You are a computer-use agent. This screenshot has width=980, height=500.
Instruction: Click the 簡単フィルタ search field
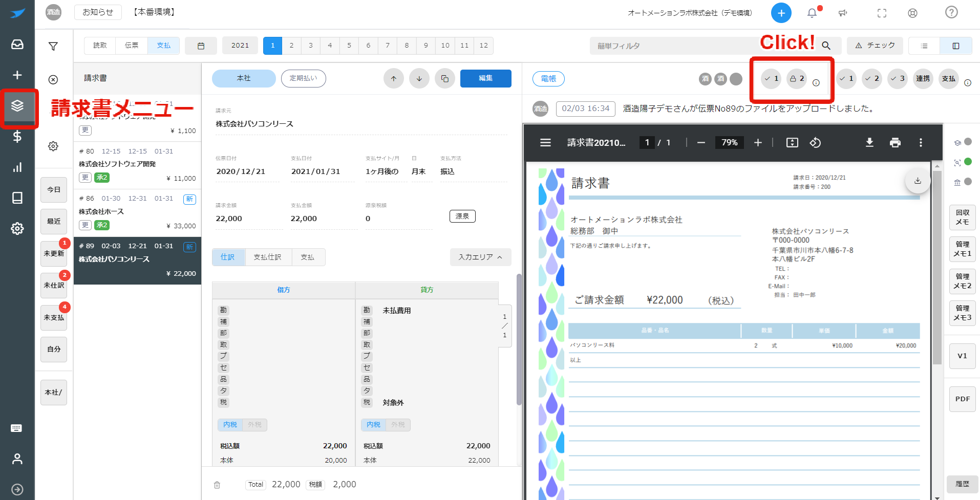coord(704,46)
